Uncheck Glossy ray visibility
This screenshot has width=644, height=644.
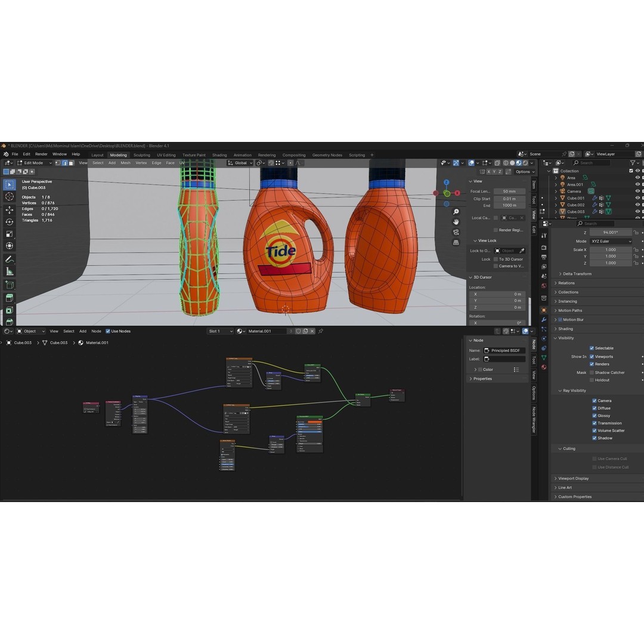pos(595,416)
